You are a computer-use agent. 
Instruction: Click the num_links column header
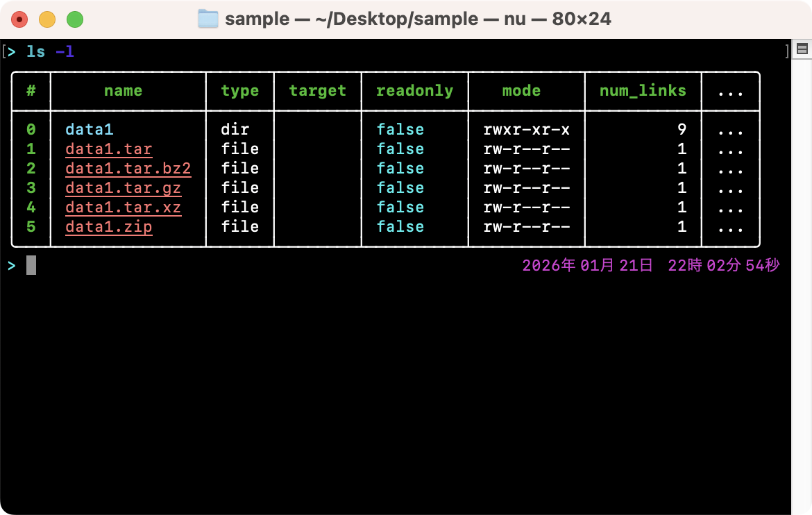(x=642, y=91)
